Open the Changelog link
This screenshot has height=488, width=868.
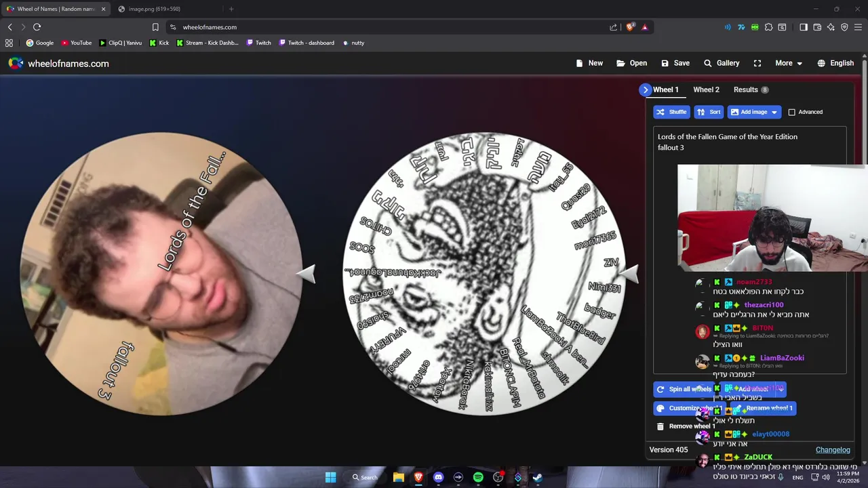[833, 449]
